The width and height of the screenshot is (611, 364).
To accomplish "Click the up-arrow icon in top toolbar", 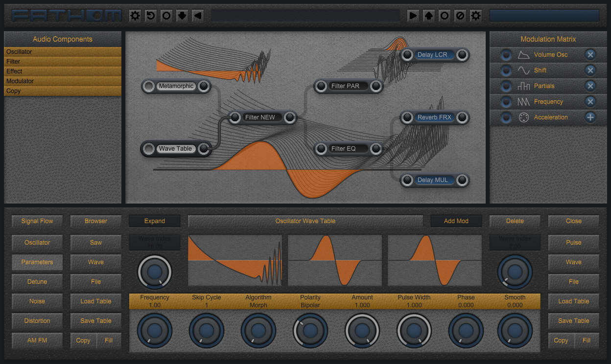I will [x=429, y=16].
